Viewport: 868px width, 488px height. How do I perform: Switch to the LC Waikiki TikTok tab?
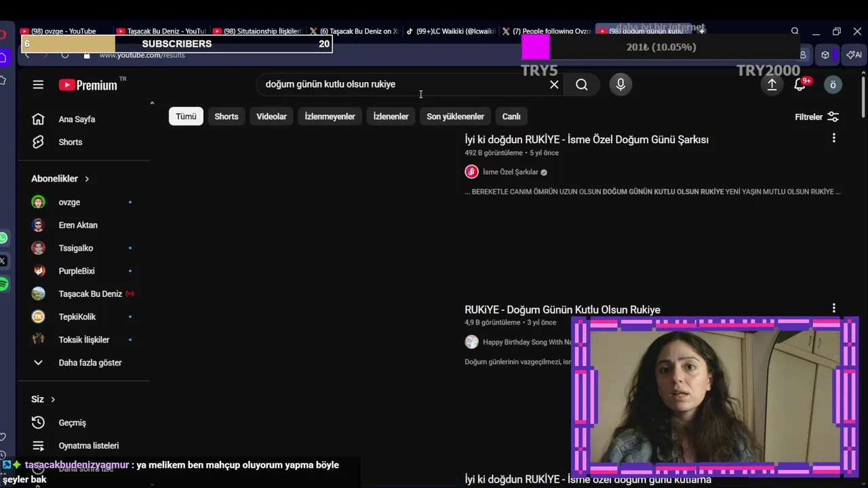coord(451,31)
